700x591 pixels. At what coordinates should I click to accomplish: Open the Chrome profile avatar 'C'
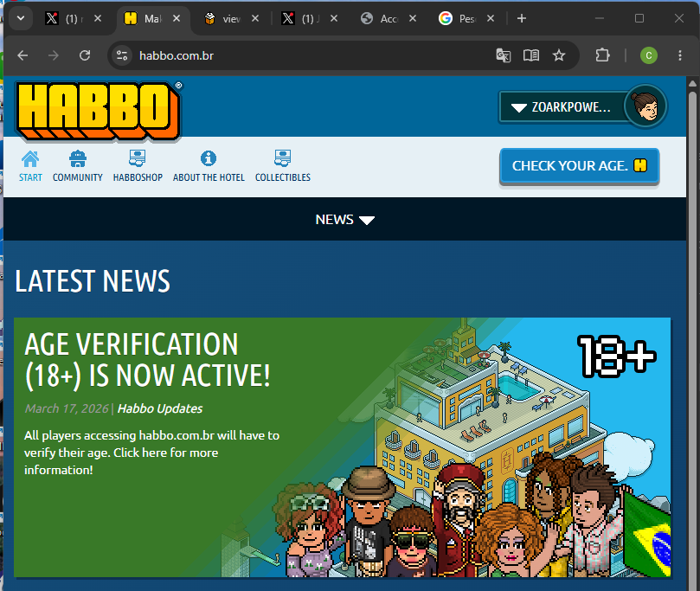[649, 55]
